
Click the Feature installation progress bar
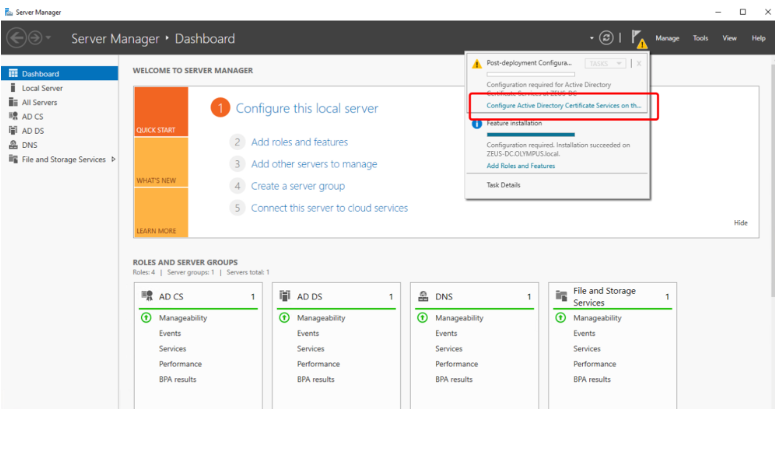[530, 133]
